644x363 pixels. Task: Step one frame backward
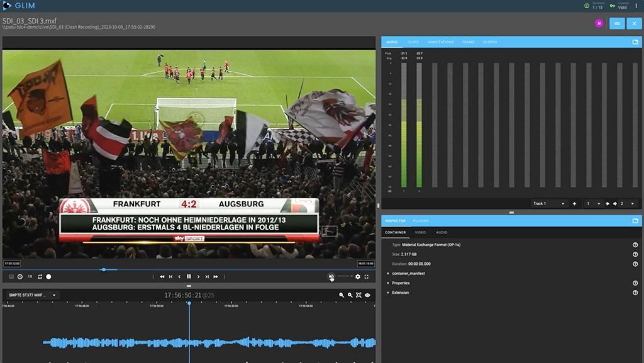[x=179, y=277]
